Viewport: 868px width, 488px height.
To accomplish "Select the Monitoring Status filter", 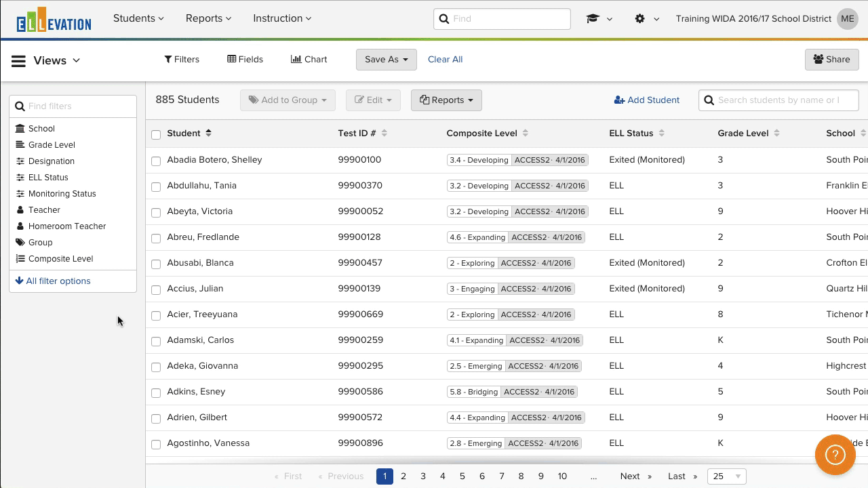I will 62,194.
